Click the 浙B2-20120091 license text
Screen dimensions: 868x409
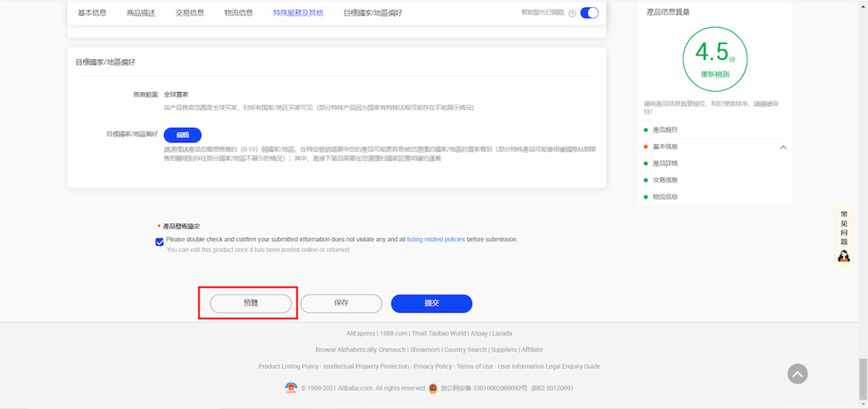(x=552, y=388)
